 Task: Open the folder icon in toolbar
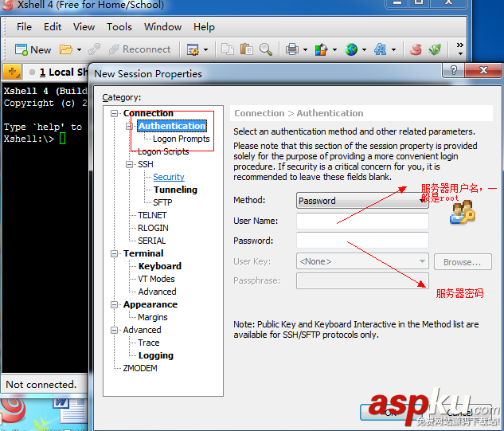pyautogui.click(x=66, y=49)
